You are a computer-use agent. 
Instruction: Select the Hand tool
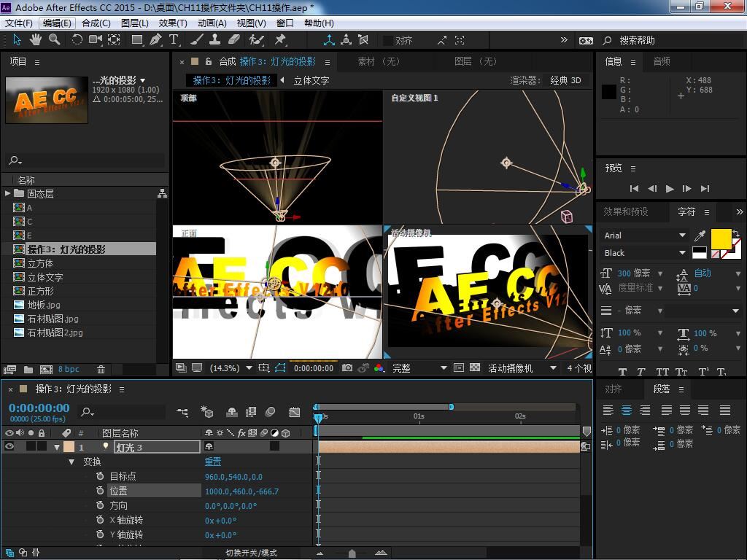36,40
